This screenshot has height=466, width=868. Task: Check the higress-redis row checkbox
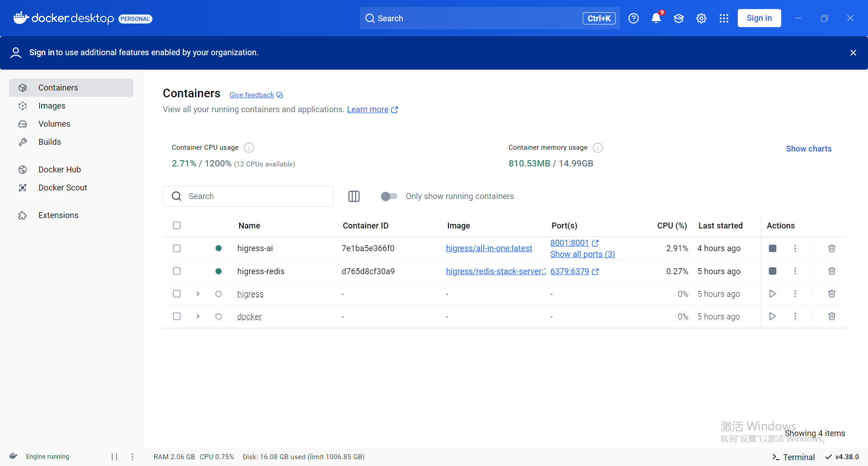click(x=177, y=271)
